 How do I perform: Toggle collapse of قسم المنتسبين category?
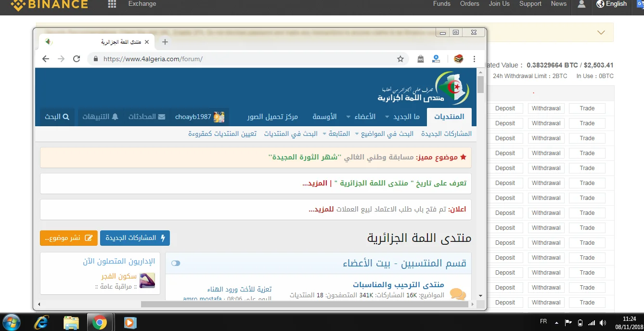click(x=176, y=263)
